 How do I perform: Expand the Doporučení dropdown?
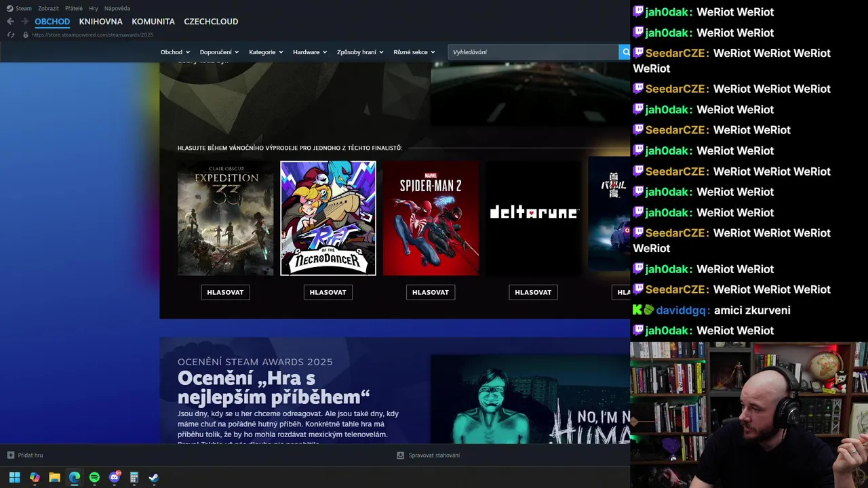click(x=219, y=52)
